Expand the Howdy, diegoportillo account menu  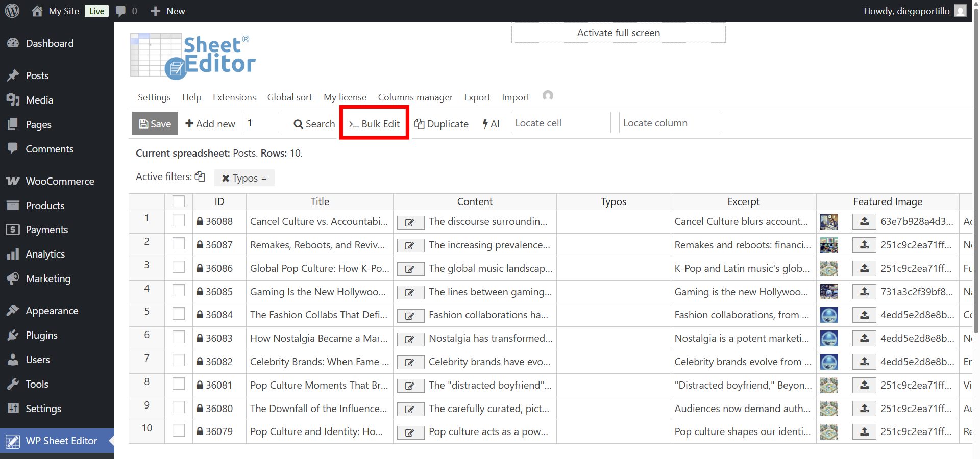[906, 11]
